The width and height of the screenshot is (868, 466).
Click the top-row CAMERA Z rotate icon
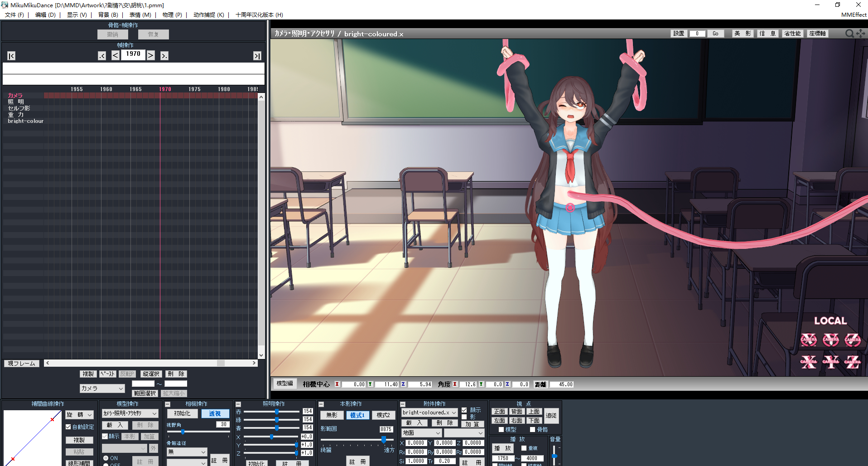point(853,340)
